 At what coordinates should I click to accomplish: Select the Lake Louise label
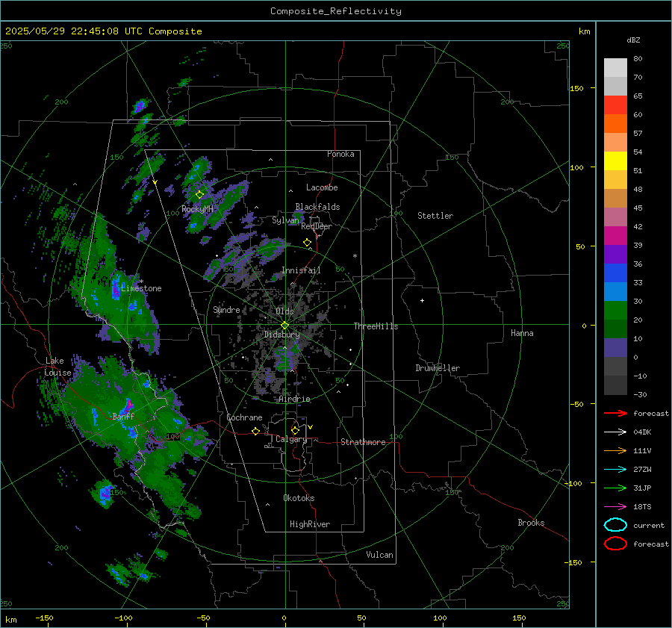coord(57,367)
